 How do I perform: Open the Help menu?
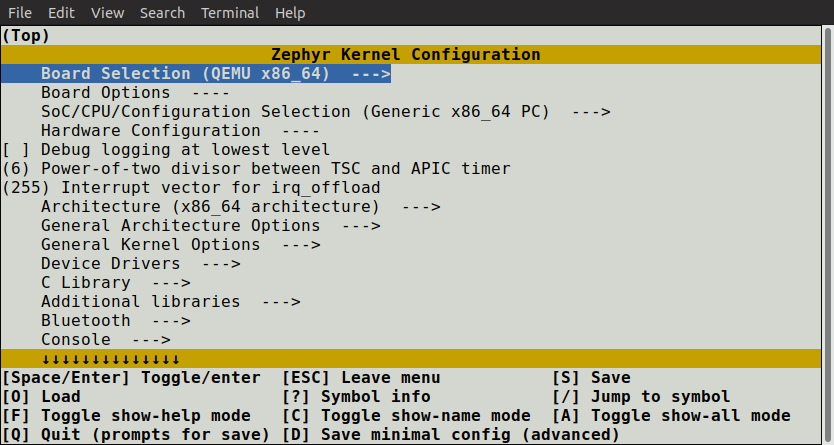290,13
